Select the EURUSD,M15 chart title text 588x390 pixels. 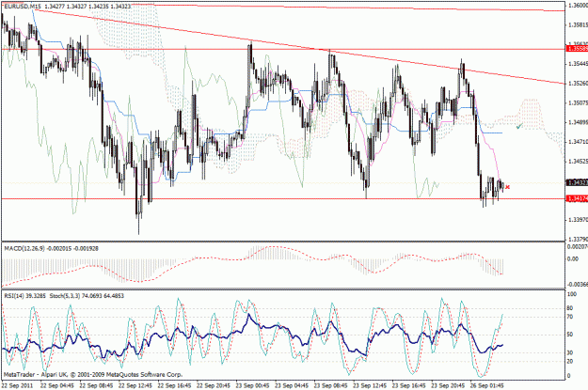[x=23, y=7]
